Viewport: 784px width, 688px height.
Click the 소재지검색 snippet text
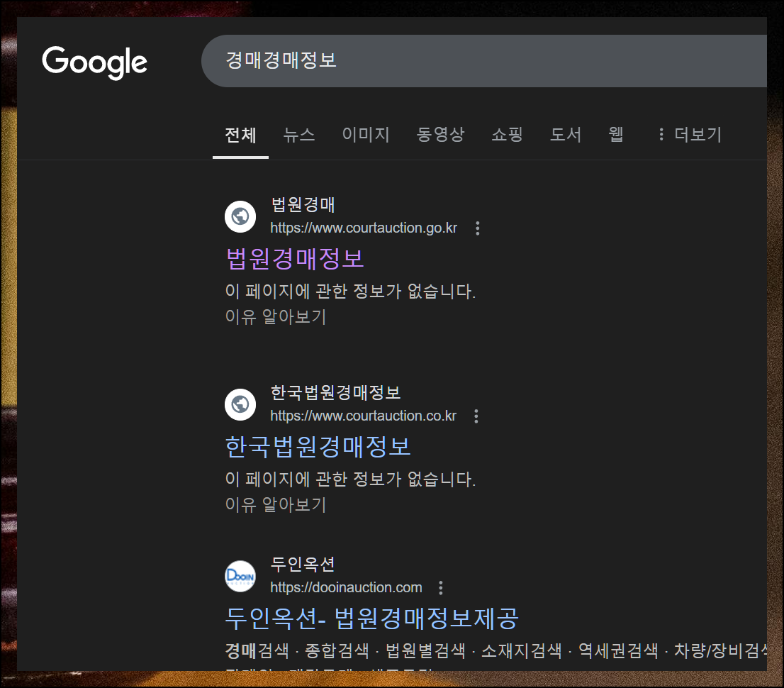(522, 650)
